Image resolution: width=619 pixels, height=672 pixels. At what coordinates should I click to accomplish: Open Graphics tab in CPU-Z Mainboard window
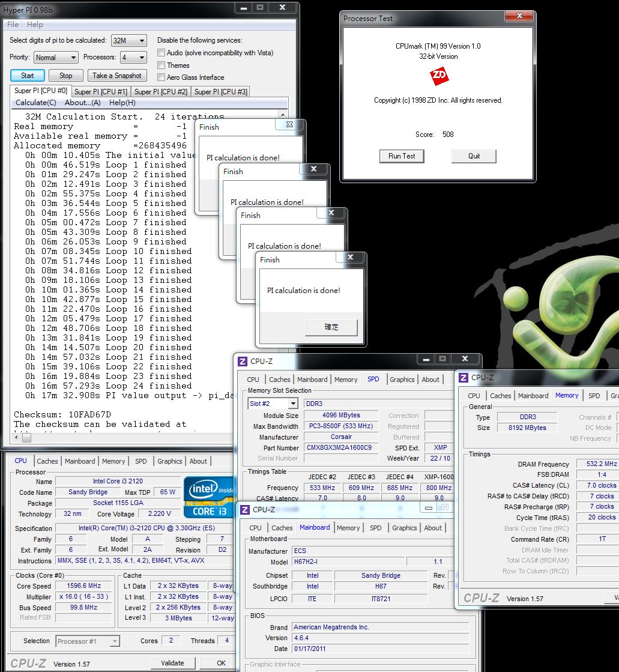pos(405,528)
